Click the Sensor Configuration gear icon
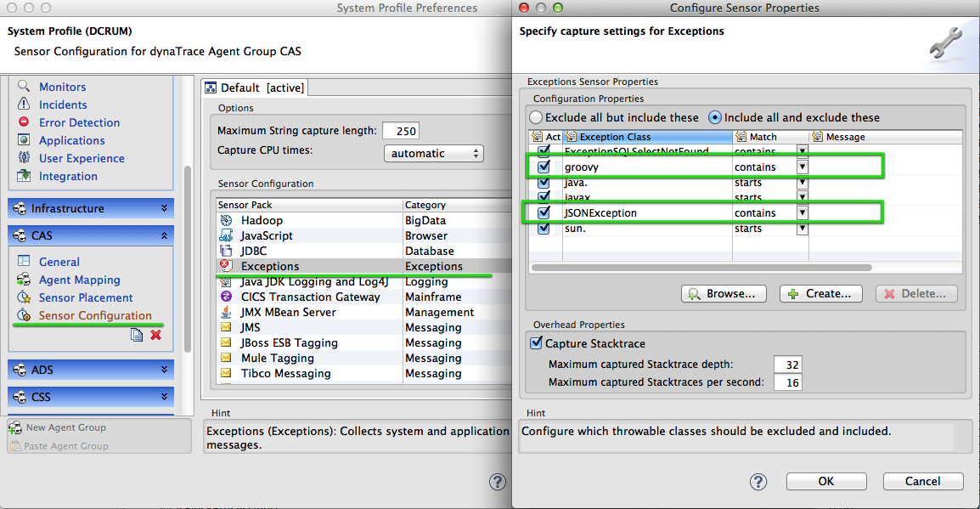Image resolution: width=980 pixels, height=509 pixels. [24, 315]
